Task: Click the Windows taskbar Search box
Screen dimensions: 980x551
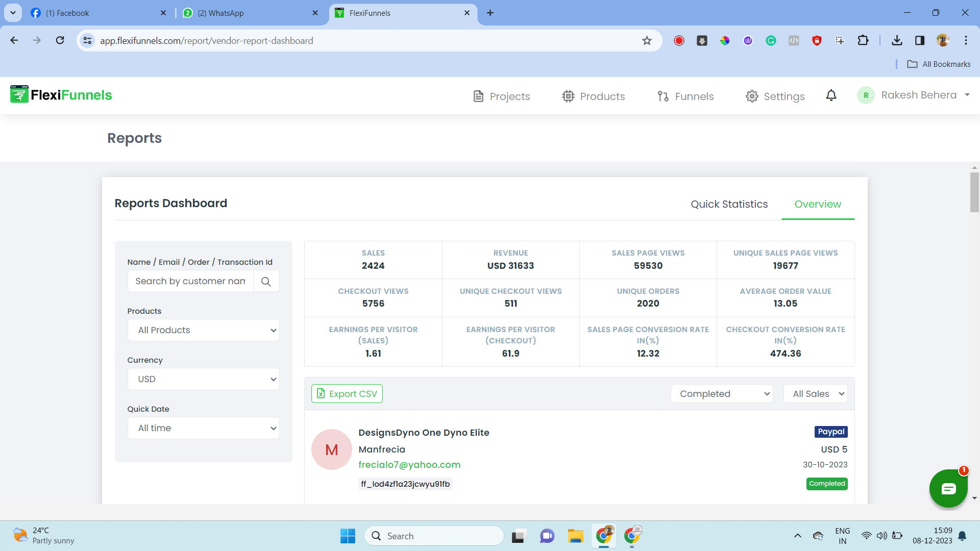Action: [x=434, y=536]
